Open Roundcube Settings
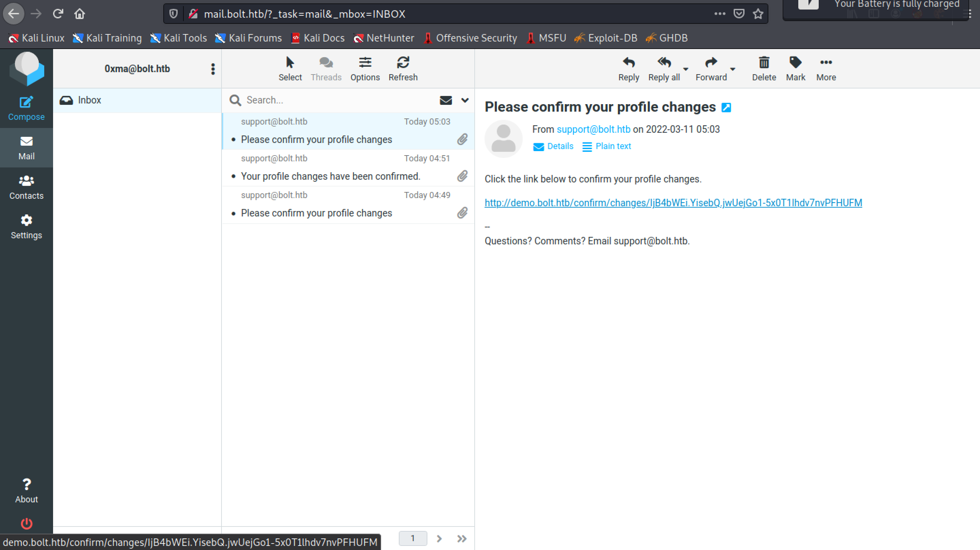 click(x=26, y=227)
